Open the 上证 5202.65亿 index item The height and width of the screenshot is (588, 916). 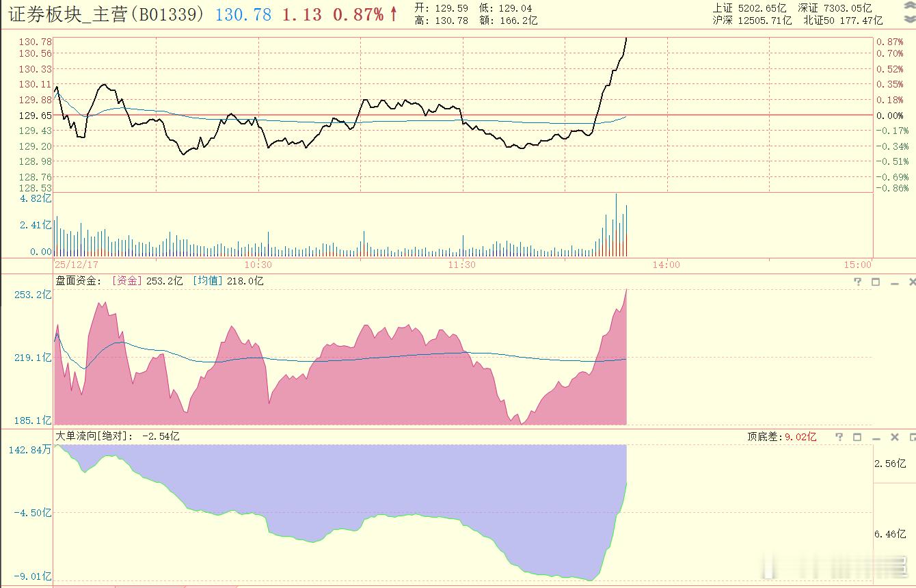coord(749,8)
